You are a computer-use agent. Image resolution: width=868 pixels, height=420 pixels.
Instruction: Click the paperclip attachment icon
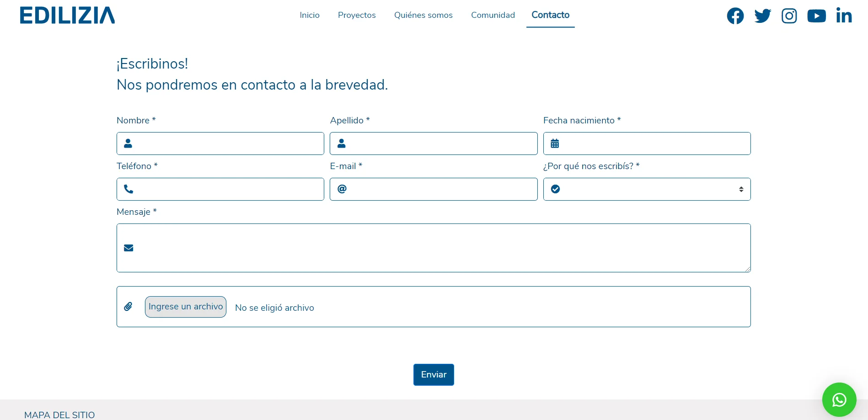pos(129,307)
